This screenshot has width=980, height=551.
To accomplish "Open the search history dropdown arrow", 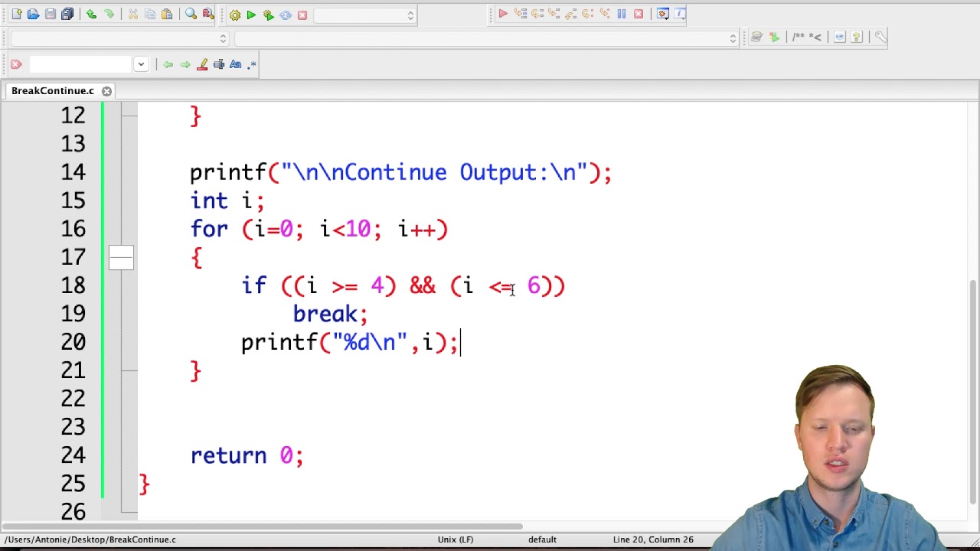I will [x=141, y=64].
